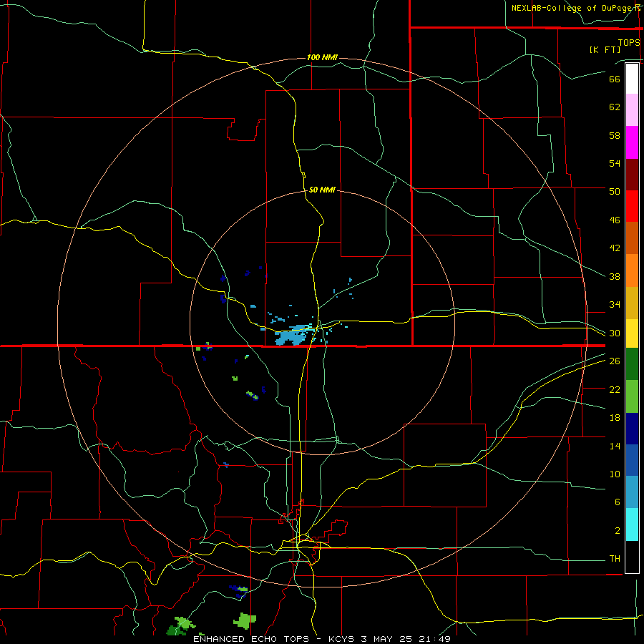The image size is (644, 644).
Task: Click legend value 10
Action: [x=615, y=474]
